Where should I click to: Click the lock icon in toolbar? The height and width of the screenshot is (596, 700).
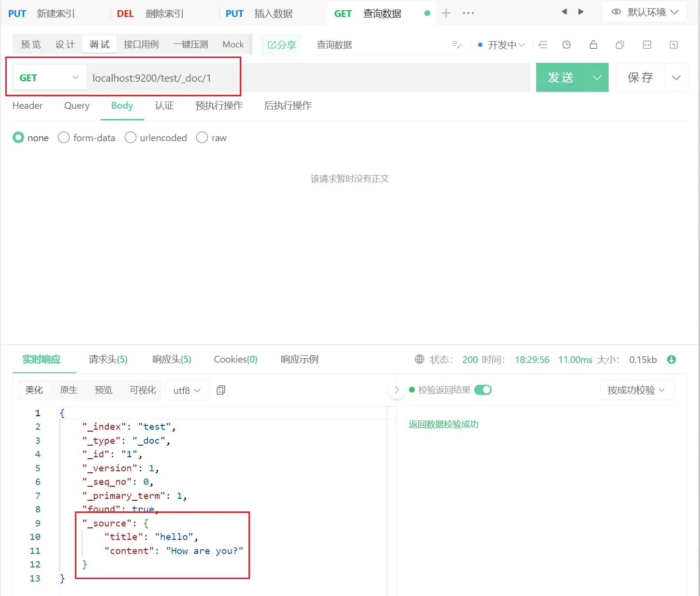tap(593, 44)
